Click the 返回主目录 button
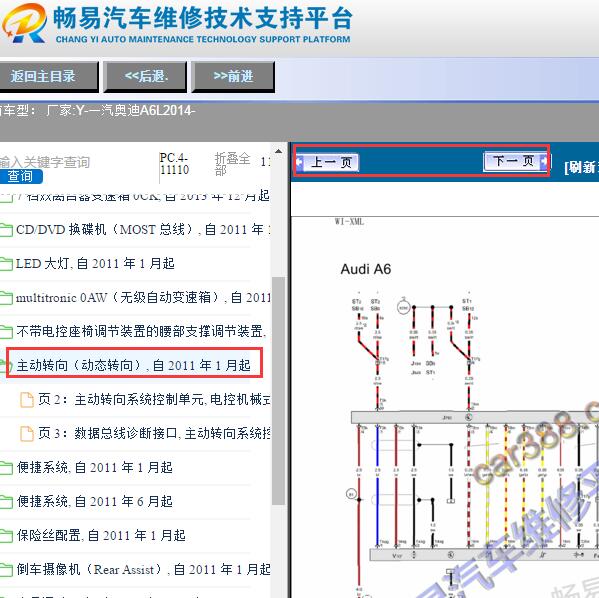 pyautogui.click(x=49, y=77)
